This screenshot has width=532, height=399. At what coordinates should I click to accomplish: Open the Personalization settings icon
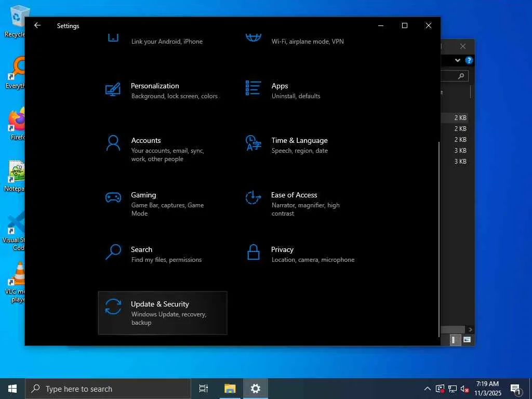[113, 89]
